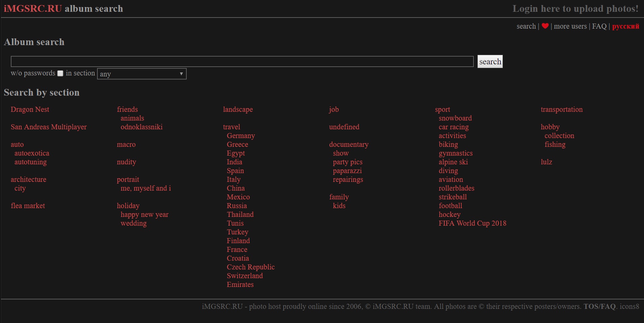
Task: Open the Login here to upload photos link
Action: tap(575, 8)
